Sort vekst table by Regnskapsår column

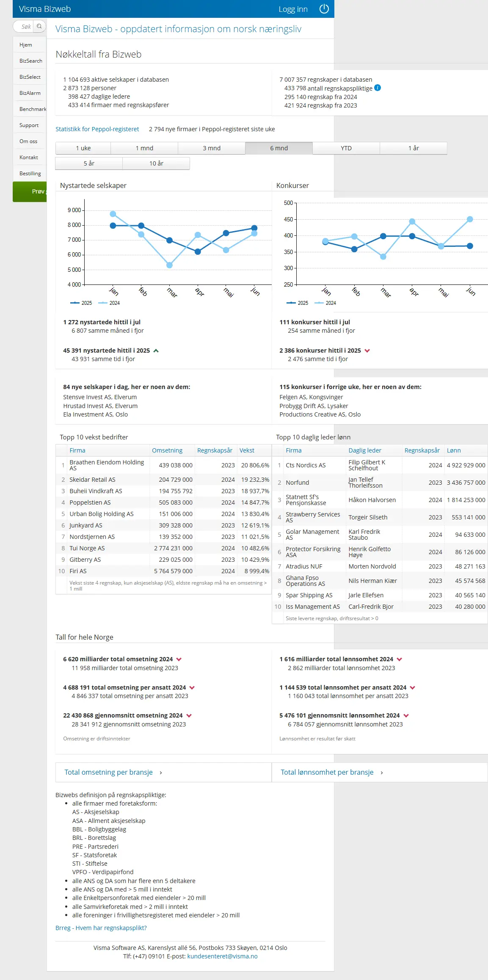click(x=215, y=450)
